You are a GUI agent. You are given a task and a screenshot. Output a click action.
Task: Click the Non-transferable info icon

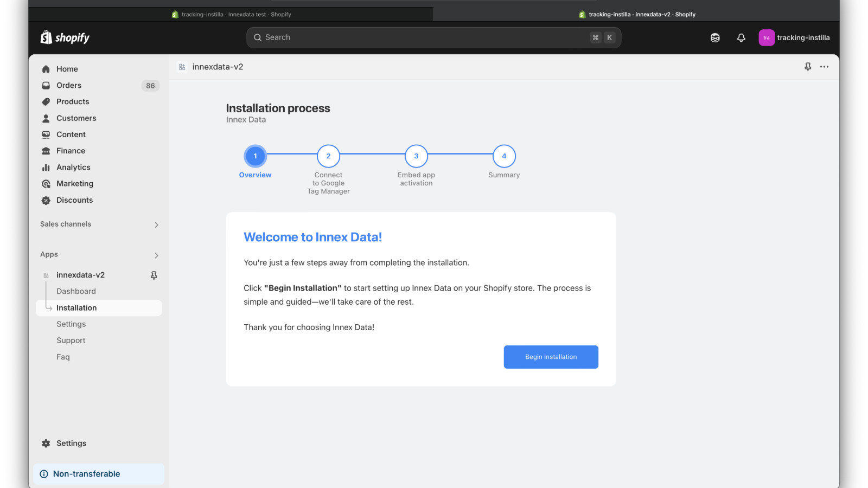click(x=44, y=474)
